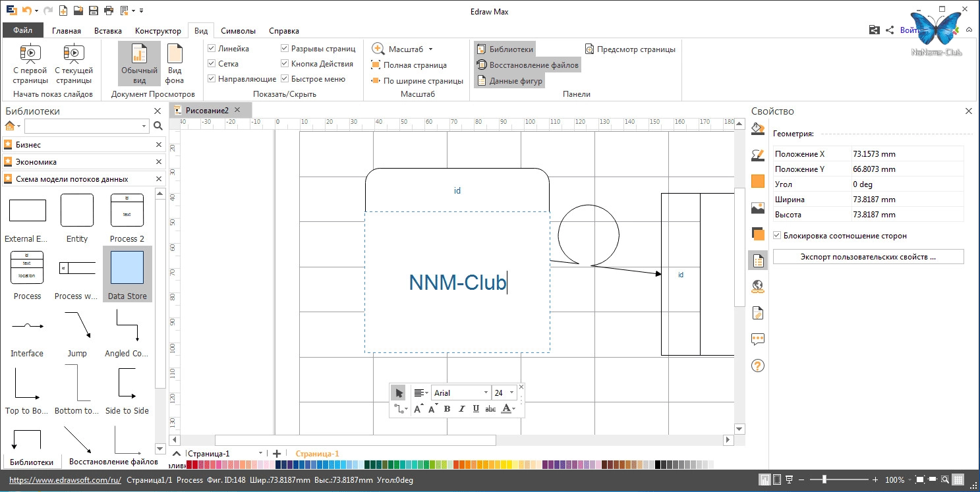This screenshot has height=492, width=980.
Task: Open the Файл menu
Action: click(x=22, y=30)
